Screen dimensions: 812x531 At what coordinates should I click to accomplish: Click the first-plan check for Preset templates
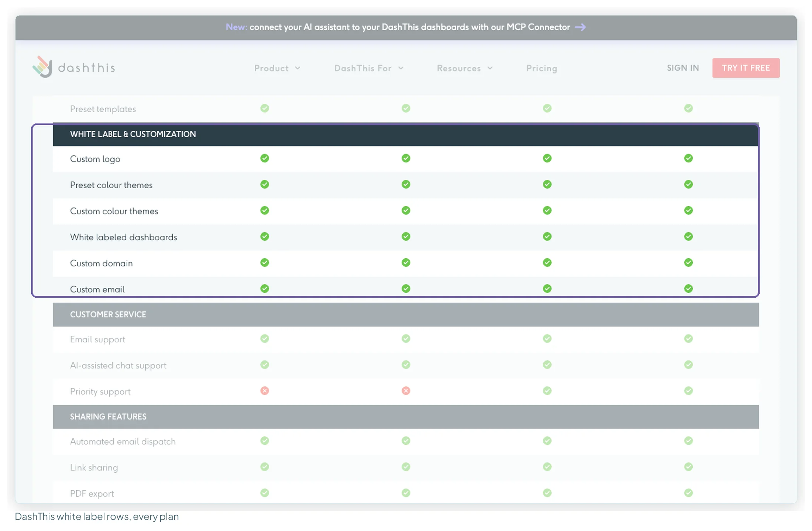point(265,108)
